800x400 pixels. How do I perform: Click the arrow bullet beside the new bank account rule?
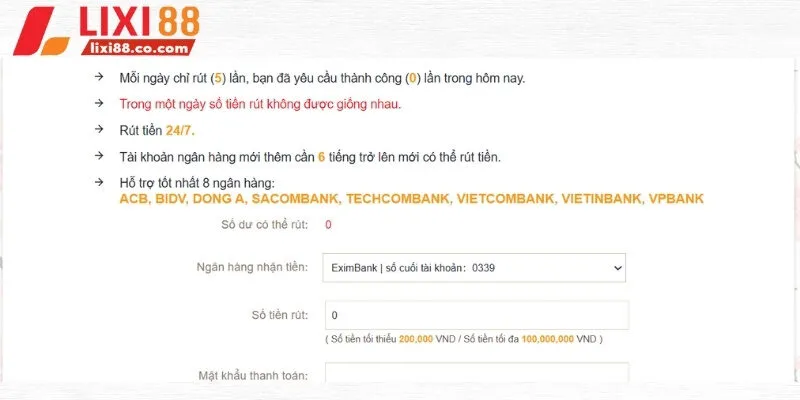(98, 156)
